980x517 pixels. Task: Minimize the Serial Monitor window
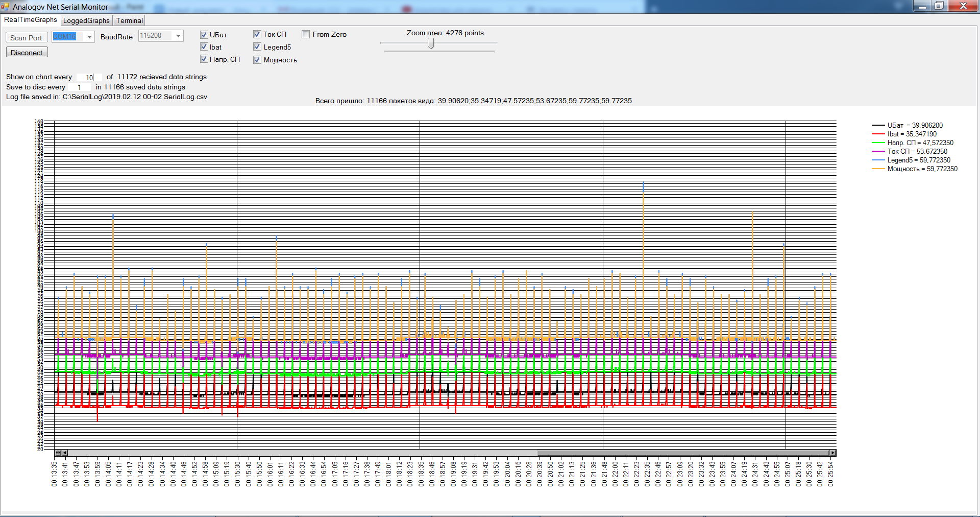922,6
